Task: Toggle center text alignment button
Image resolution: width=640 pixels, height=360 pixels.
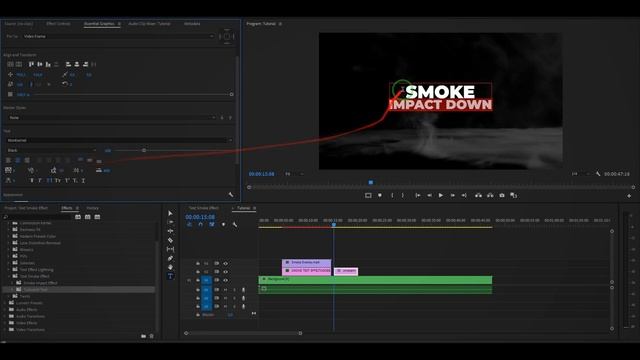Action: tap(18, 160)
